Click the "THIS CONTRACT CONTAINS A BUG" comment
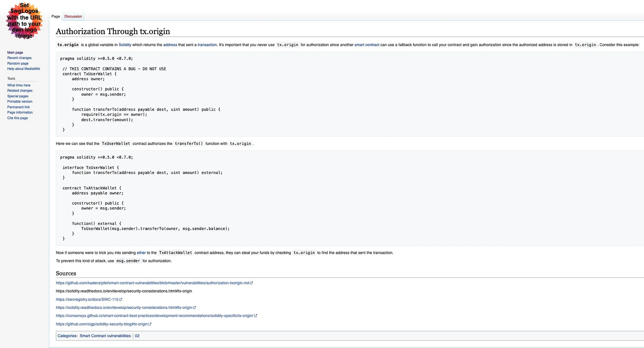This screenshot has height=348, width=644. 114,69
